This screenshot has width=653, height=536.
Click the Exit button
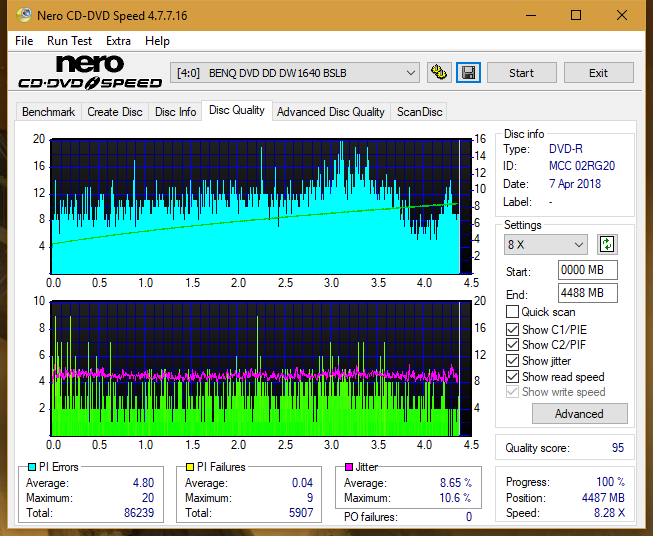pyautogui.click(x=598, y=73)
